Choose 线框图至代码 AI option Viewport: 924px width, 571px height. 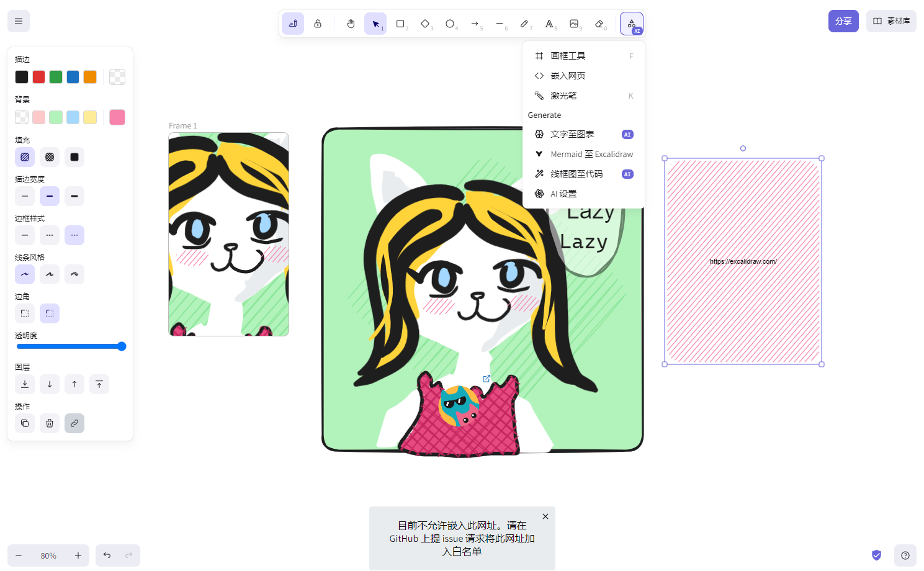coord(584,174)
